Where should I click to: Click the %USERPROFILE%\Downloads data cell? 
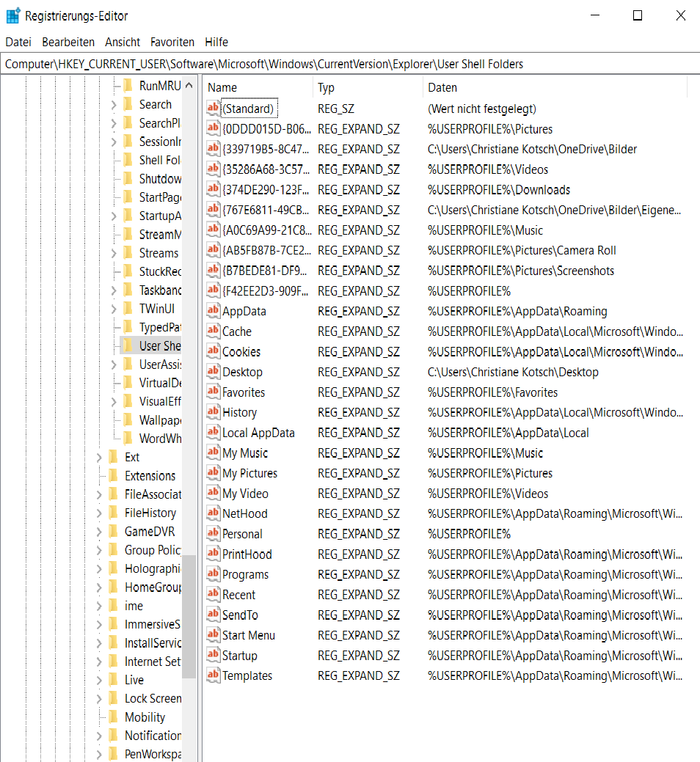point(499,189)
